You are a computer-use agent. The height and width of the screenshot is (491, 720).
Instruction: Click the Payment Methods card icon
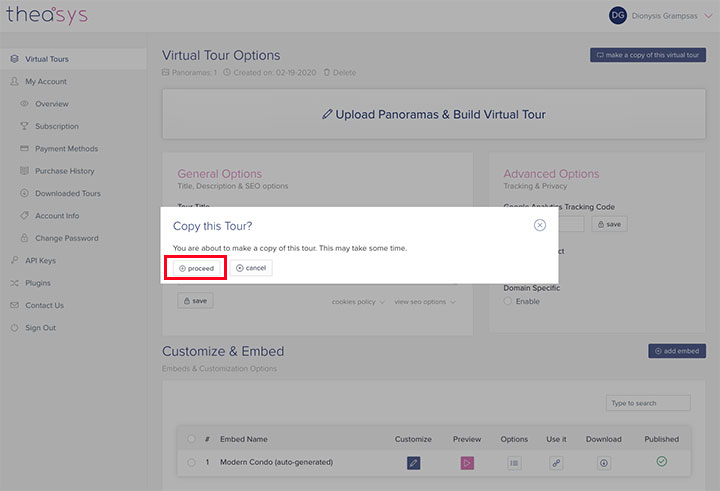click(x=24, y=148)
